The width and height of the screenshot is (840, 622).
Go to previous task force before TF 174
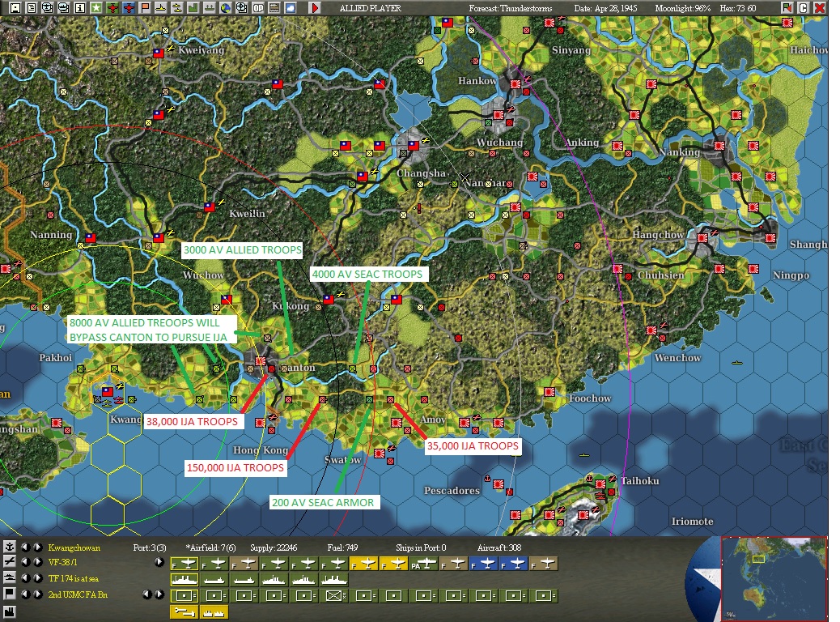(25, 578)
